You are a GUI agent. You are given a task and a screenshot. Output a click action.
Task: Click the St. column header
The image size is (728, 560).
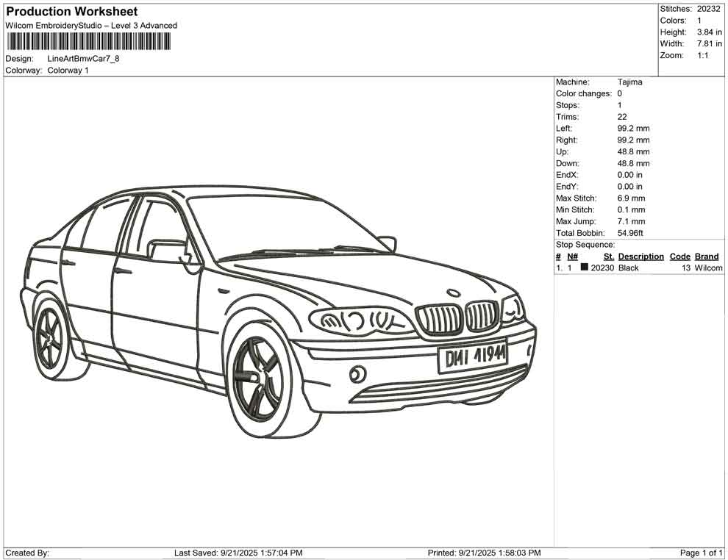pos(609,256)
